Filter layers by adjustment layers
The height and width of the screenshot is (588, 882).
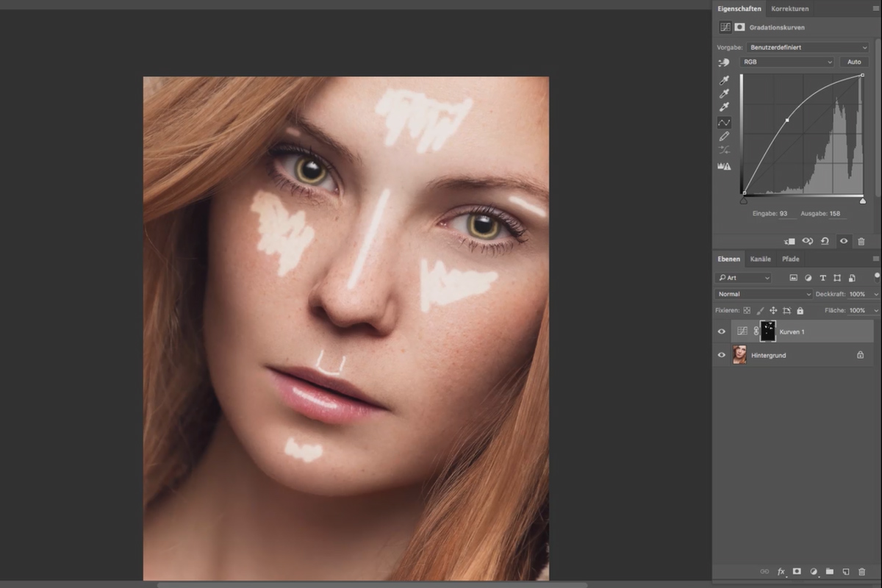click(x=808, y=278)
